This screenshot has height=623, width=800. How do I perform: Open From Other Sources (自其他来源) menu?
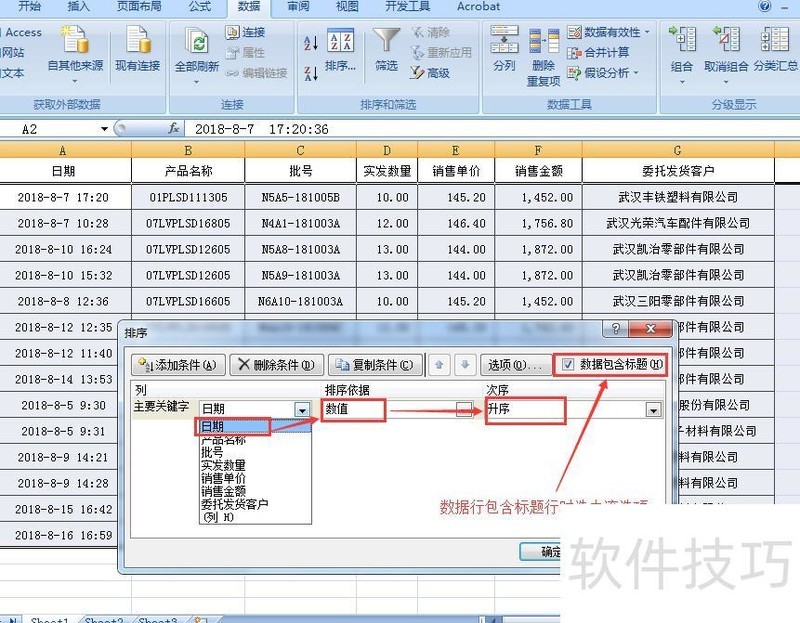[x=75, y=54]
